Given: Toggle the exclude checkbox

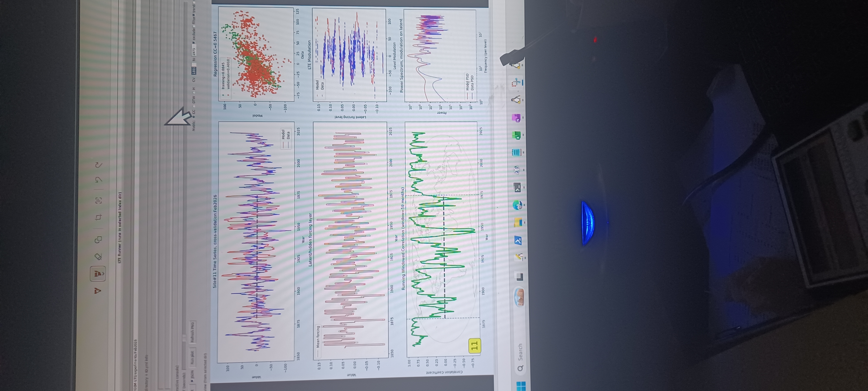Looking at the screenshot, I should click(193, 43).
